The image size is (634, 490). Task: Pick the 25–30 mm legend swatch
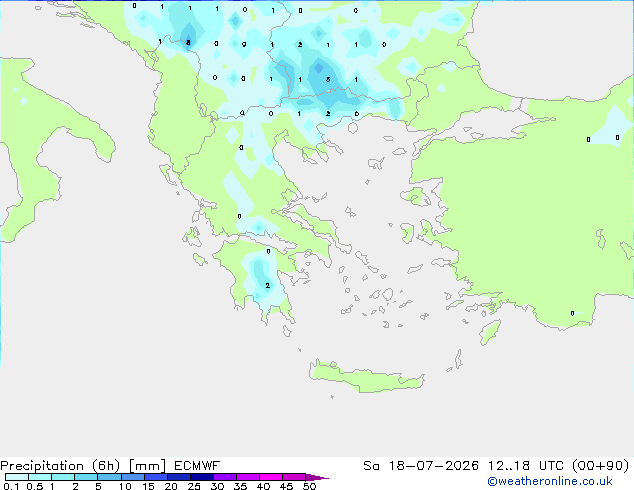(x=202, y=477)
